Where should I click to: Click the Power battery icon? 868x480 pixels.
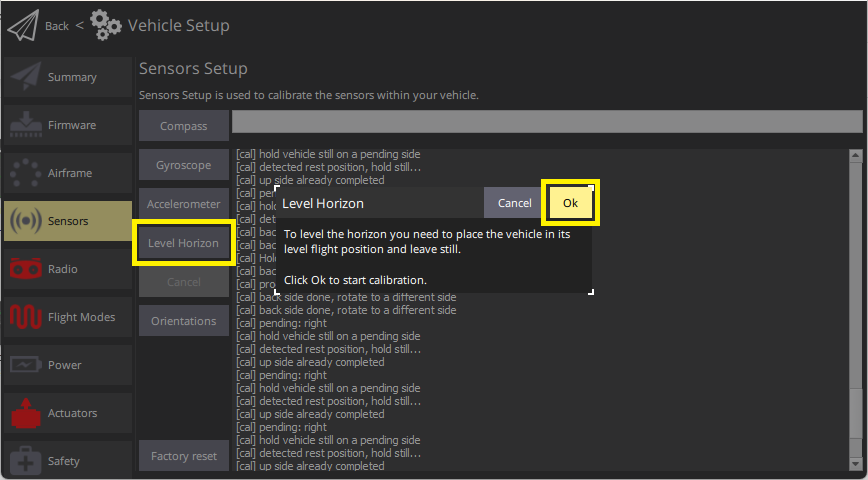25,365
